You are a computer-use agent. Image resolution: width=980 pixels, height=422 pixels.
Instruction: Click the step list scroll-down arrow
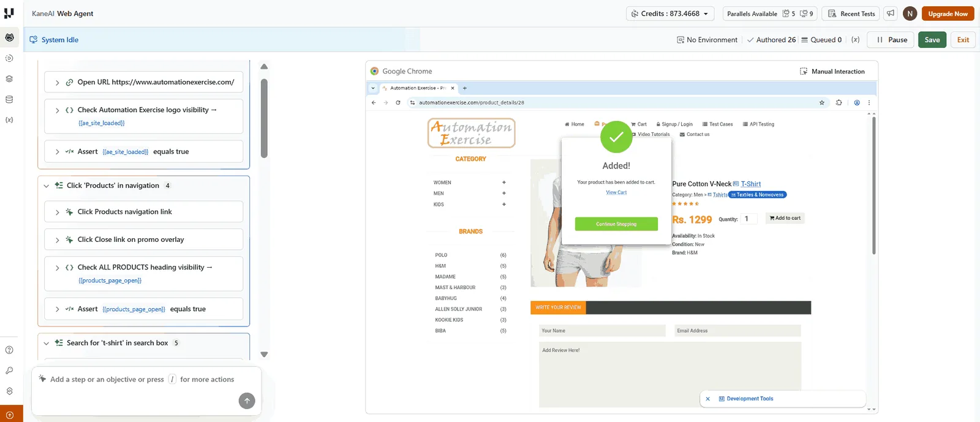click(x=264, y=355)
